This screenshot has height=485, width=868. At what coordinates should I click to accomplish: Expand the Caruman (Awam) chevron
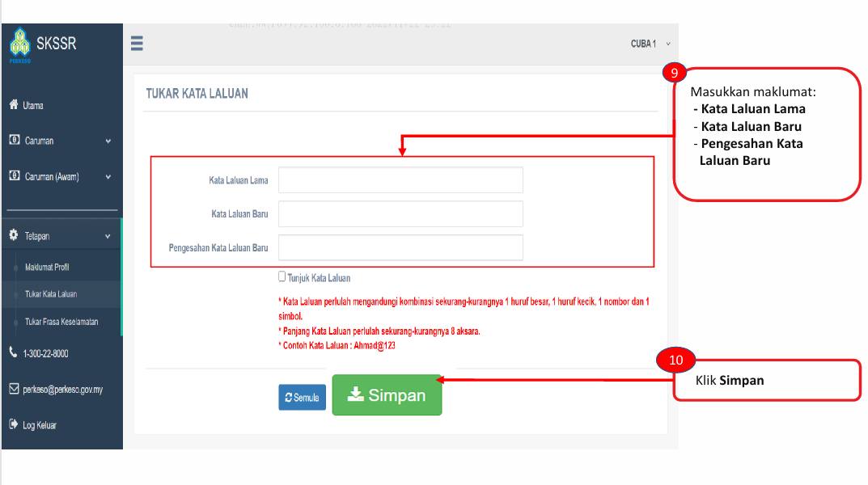click(108, 177)
